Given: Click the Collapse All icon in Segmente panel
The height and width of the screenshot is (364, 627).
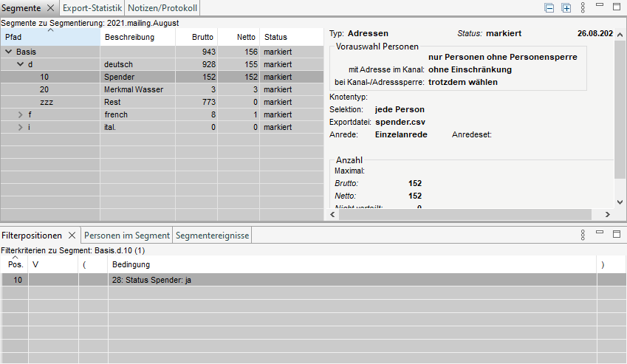Looking at the screenshot, I should coord(549,8).
